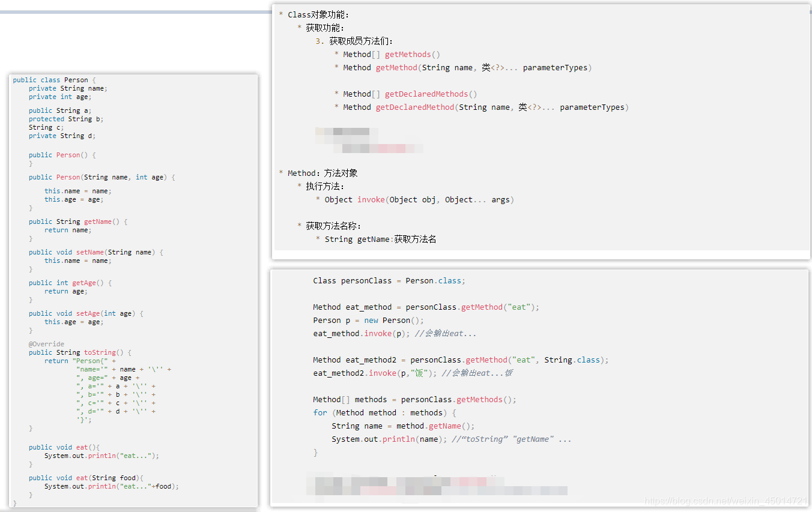812x512 pixels.
Task: Click the 'public Person() {' constructor line
Action: coord(62,155)
